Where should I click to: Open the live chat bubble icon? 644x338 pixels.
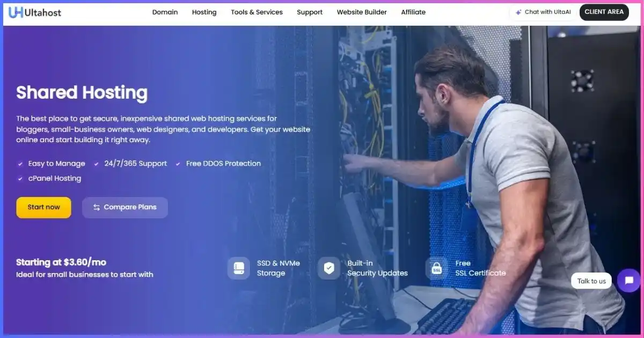click(629, 281)
